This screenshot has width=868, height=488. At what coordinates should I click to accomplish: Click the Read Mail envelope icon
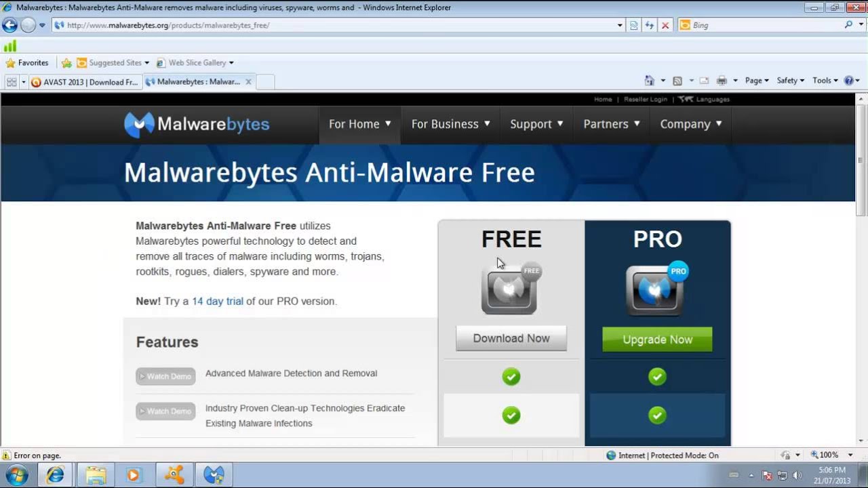[704, 81]
